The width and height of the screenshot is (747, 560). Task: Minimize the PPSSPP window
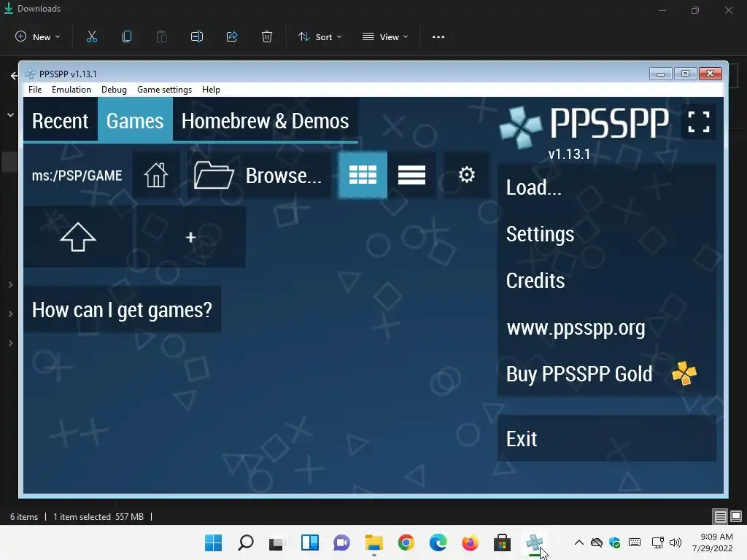[x=660, y=74]
